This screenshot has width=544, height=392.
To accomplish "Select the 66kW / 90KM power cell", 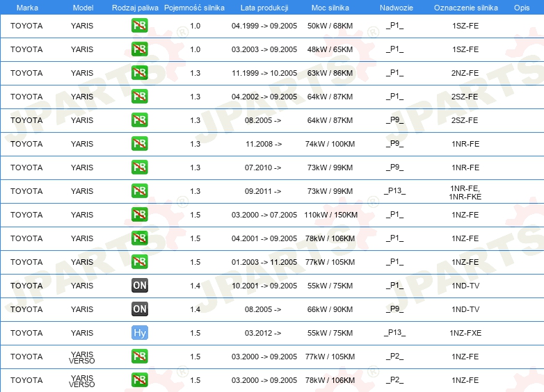I will click(330, 309).
